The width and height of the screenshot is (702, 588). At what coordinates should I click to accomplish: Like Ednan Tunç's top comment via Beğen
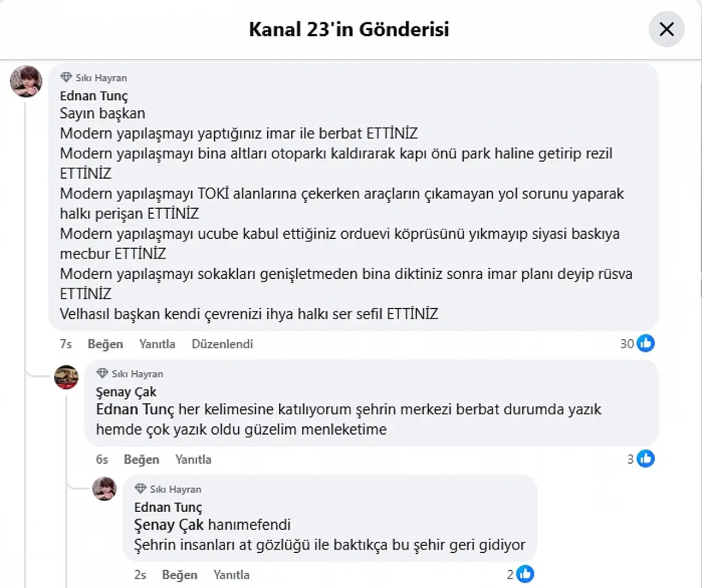coord(105,344)
